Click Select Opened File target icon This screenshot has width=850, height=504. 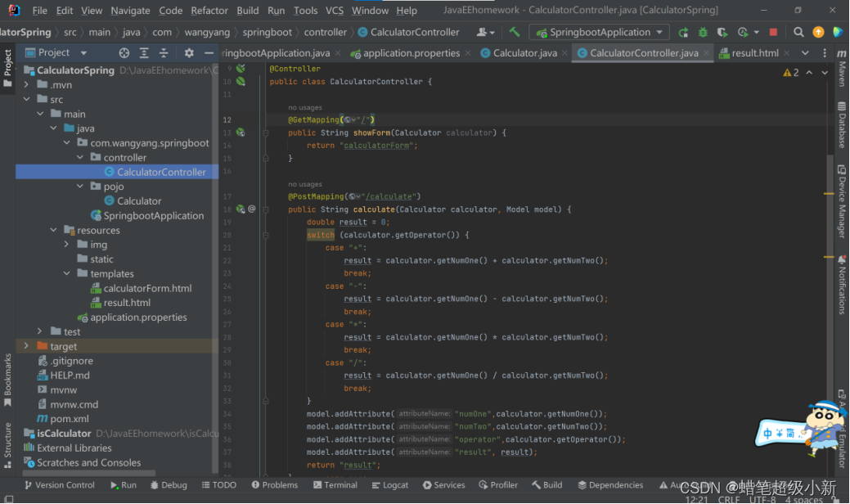point(124,52)
